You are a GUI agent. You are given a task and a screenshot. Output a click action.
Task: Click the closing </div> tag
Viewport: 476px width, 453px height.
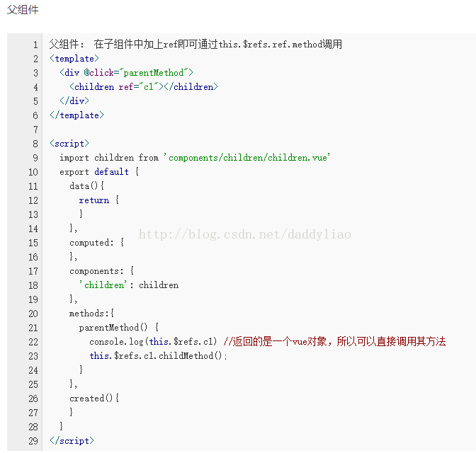(74, 101)
